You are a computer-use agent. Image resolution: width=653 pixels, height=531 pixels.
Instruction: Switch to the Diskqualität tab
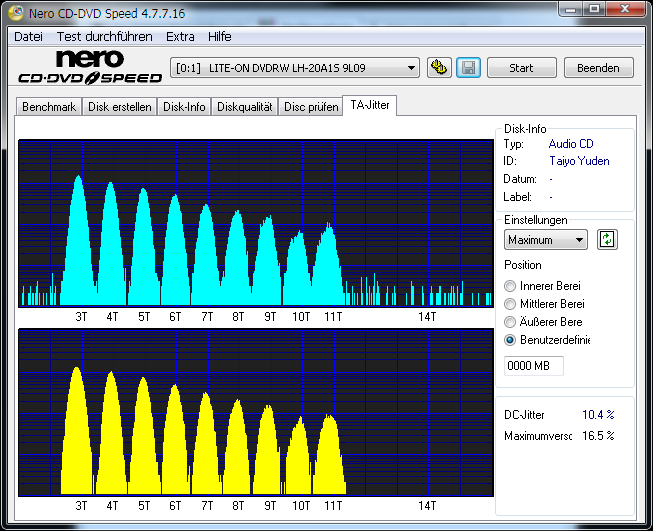(245, 107)
